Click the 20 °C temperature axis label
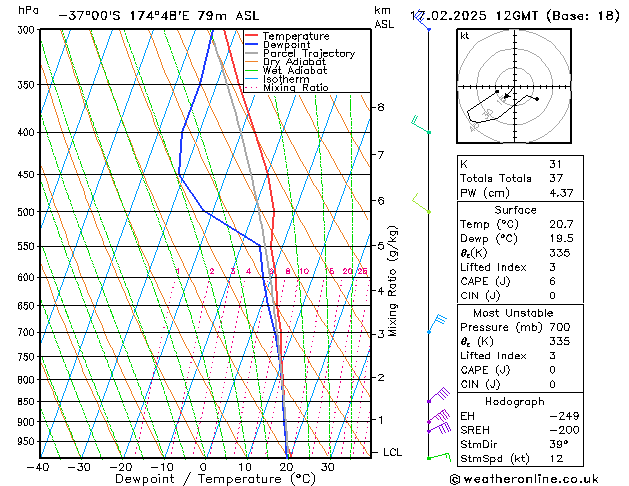 click(x=286, y=467)
